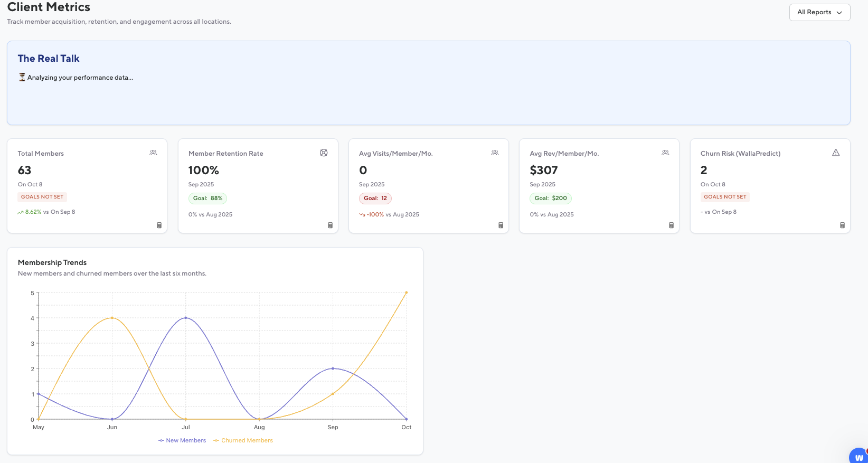Open calculator icon on Avg Visits card
Image resolution: width=868 pixels, height=463 pixels.
point(501,225)
